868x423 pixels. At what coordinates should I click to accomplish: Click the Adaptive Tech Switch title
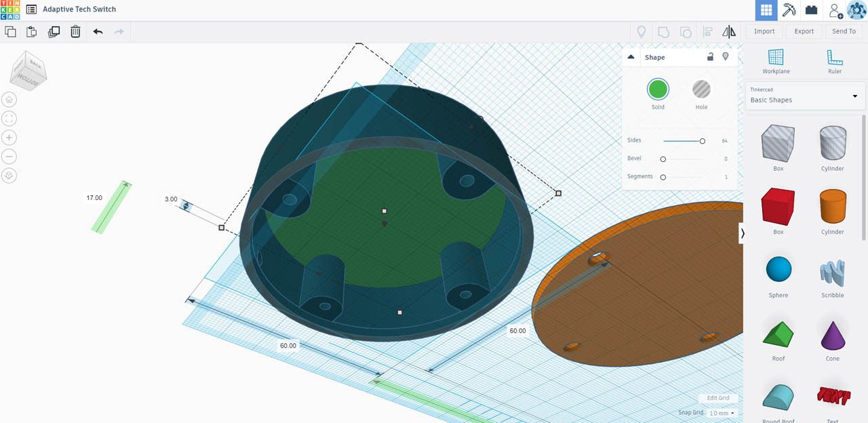[x=78, y=9]
